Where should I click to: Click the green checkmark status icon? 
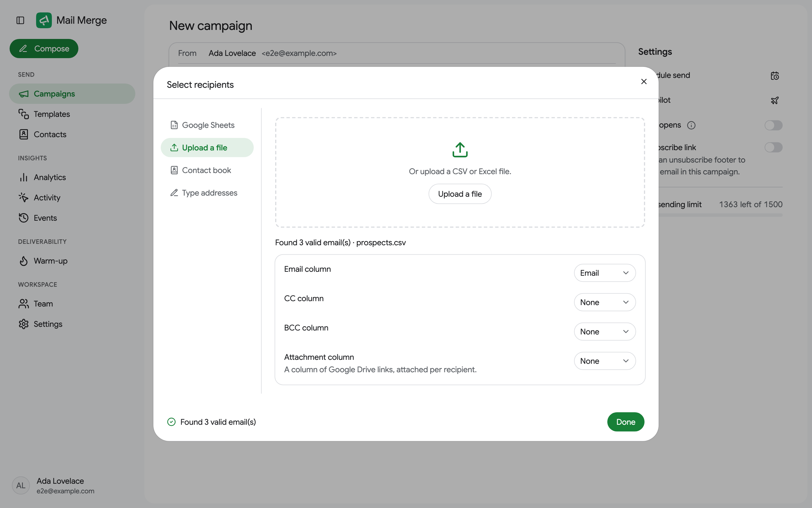click(171, 422)
